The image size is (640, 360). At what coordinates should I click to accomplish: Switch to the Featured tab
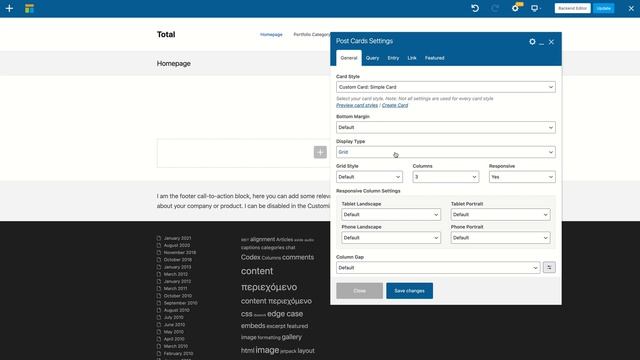[x=434, y=58]
